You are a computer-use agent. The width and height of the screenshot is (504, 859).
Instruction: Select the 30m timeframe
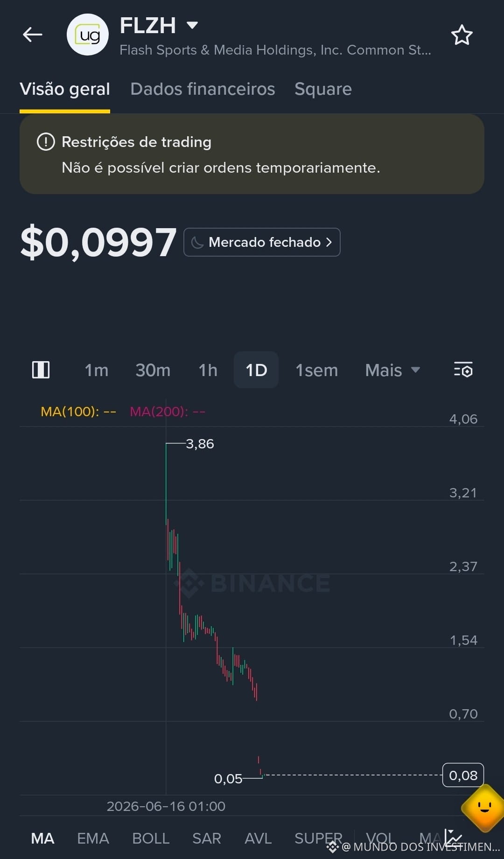pyautogui.click(x=153, y=370)
